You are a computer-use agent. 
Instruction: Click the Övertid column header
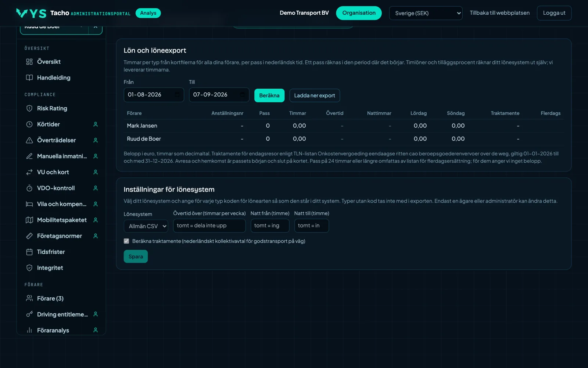coord(335,113)
